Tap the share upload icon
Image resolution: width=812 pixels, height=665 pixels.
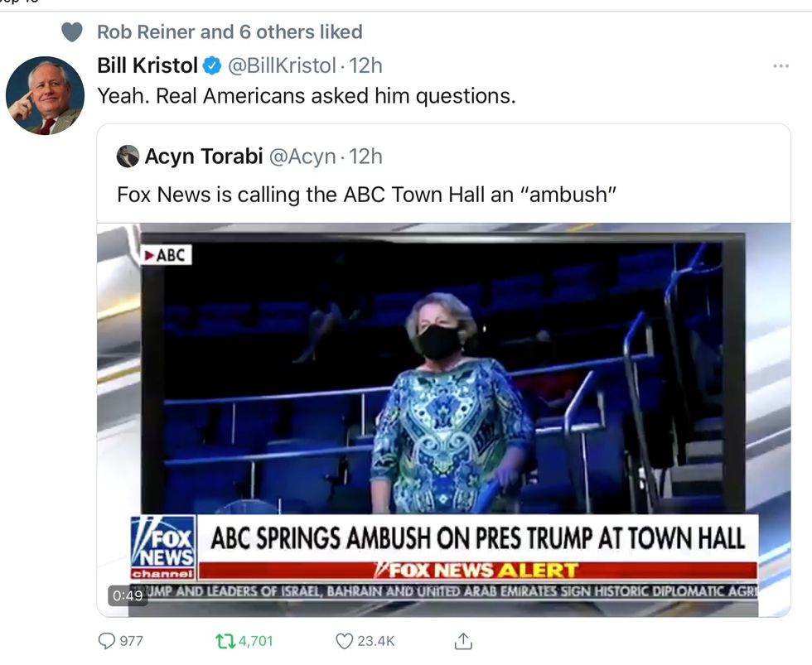click(463, 641)
